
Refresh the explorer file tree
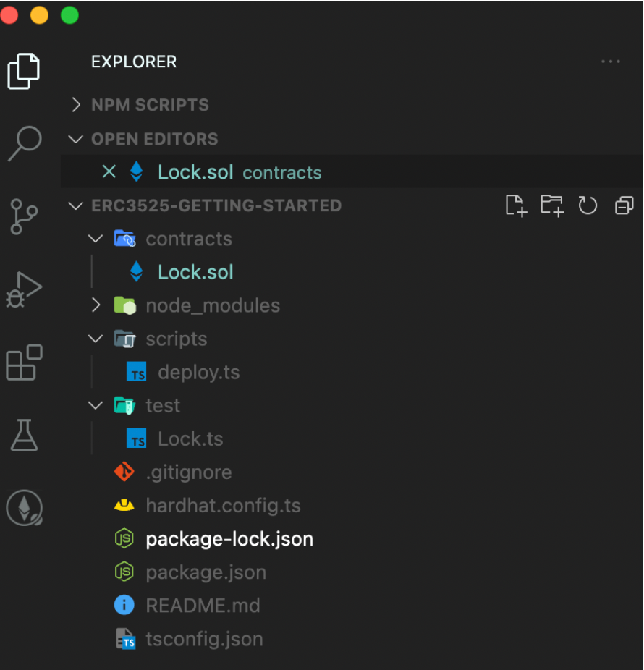tap(588, 205)
